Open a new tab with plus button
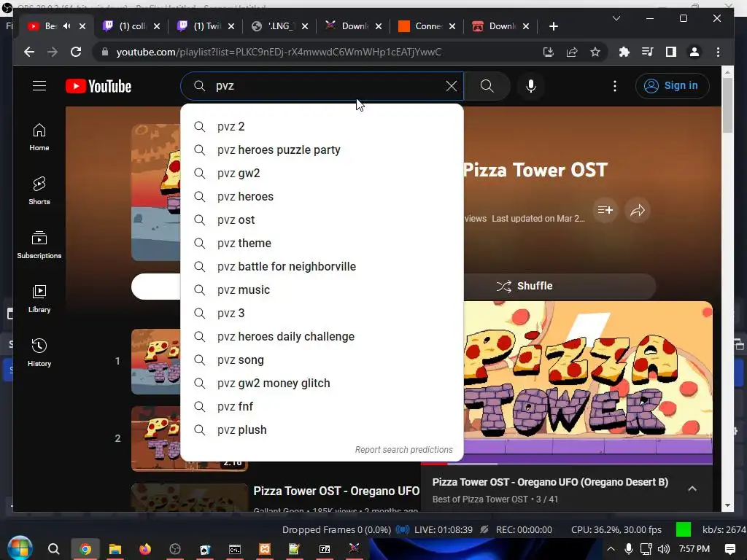The width and height of the screenshot is (747, 560). [x=553, y=26]
